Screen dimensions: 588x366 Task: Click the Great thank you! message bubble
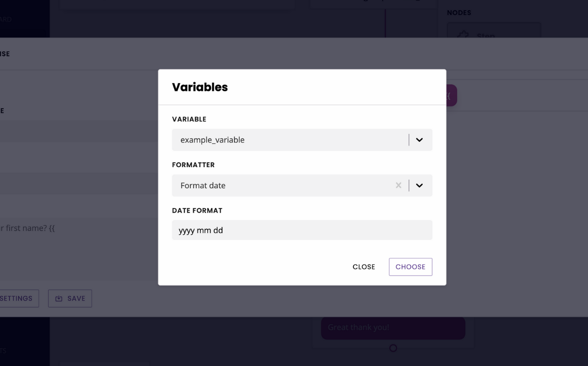[393, 327]
